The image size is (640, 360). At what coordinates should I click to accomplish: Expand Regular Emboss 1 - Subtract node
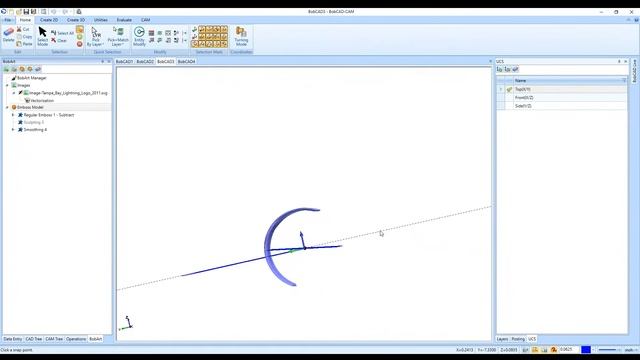point(13,115)
